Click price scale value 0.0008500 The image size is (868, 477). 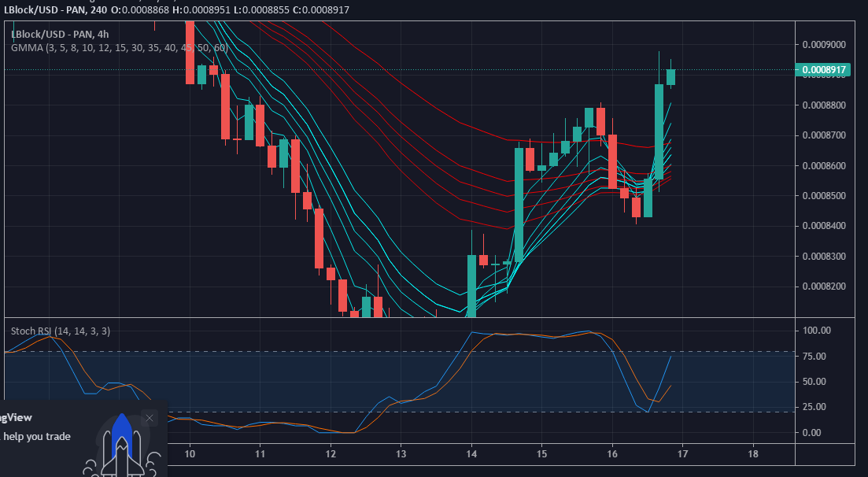pos(824,195)
